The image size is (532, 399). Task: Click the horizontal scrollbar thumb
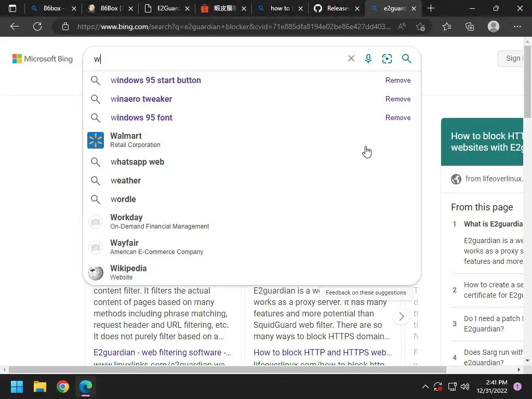tap(228, 369)
